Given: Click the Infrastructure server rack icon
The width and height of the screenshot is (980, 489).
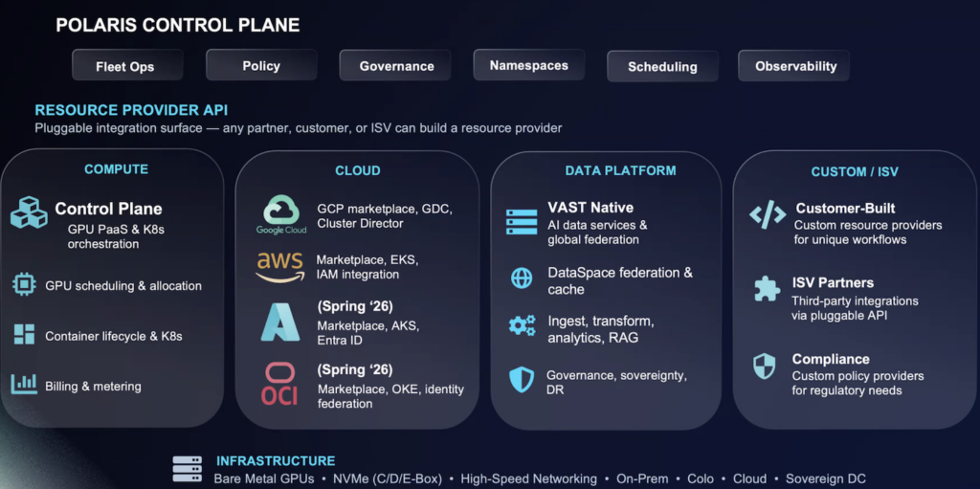Looking at the screenshot, I should point(187,469).
